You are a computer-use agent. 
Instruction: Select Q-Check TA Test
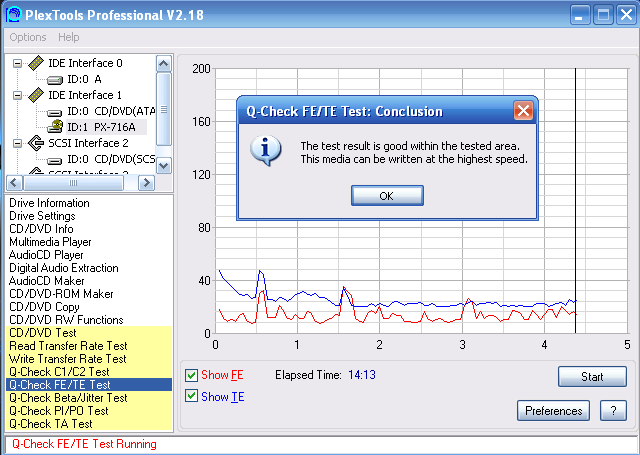89,424
